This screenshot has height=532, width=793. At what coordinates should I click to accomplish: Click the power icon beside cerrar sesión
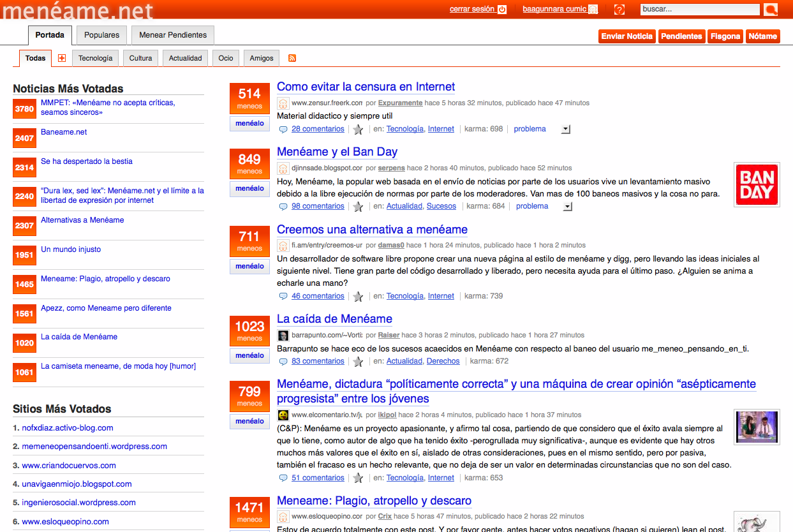[x=502, y=10]
